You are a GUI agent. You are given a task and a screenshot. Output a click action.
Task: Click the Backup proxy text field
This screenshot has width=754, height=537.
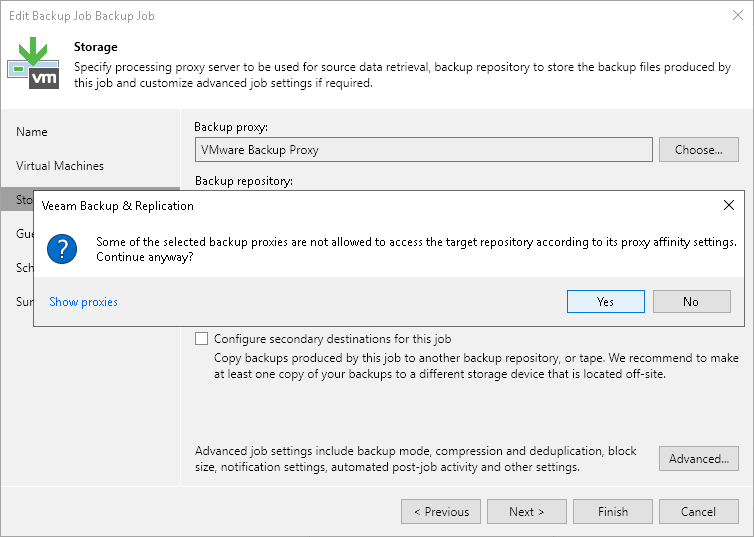tap(423, 150)
